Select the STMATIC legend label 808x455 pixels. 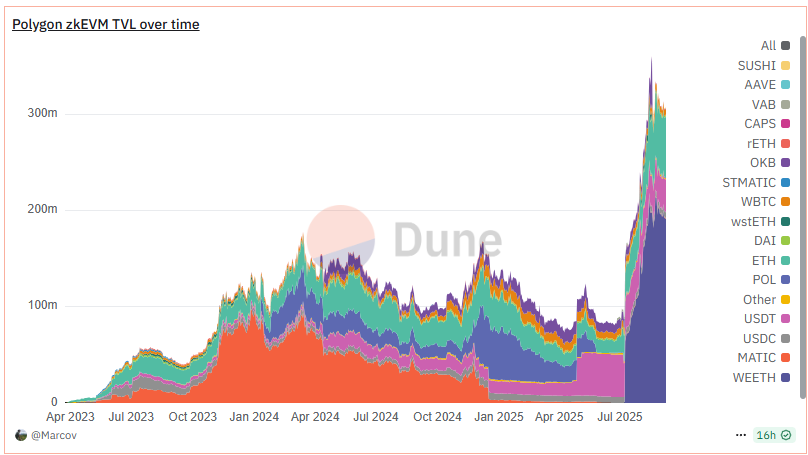(x=749, y=182)
